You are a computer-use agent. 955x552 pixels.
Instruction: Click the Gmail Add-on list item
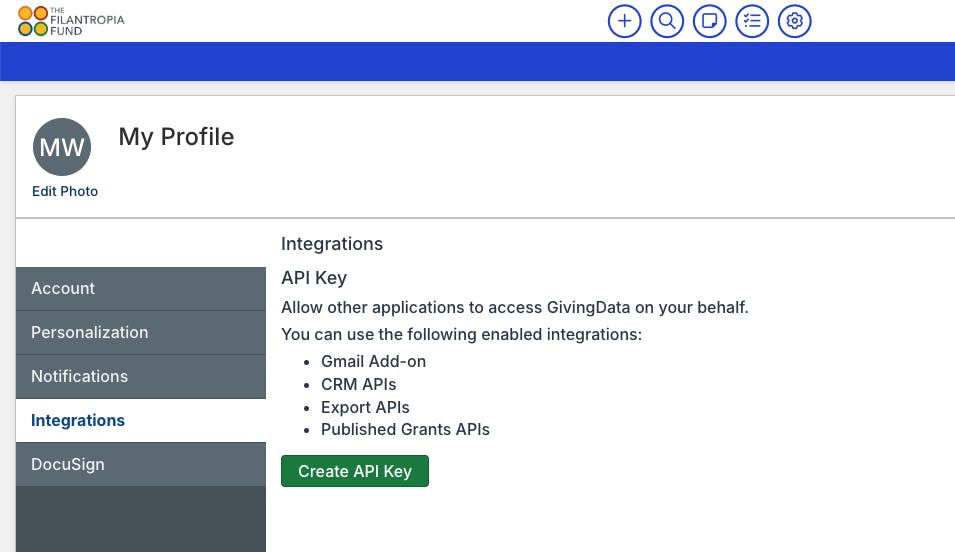[x=373, y=361]
